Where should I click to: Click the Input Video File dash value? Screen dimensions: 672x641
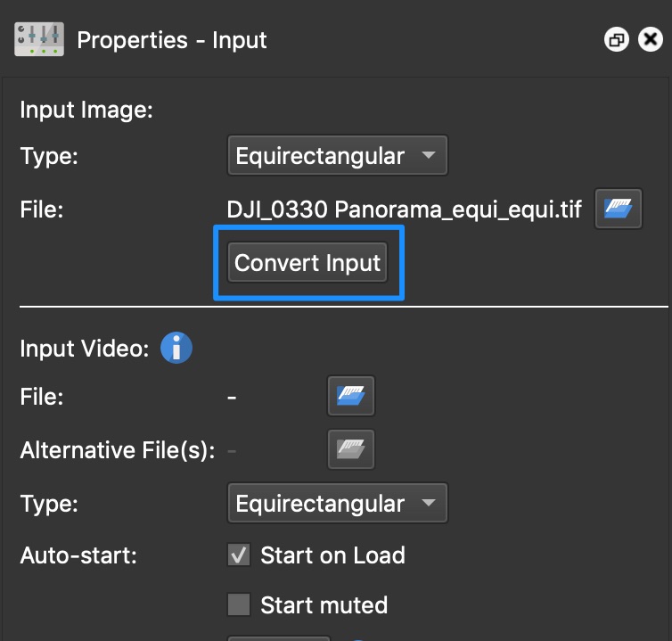coord(232,398)
